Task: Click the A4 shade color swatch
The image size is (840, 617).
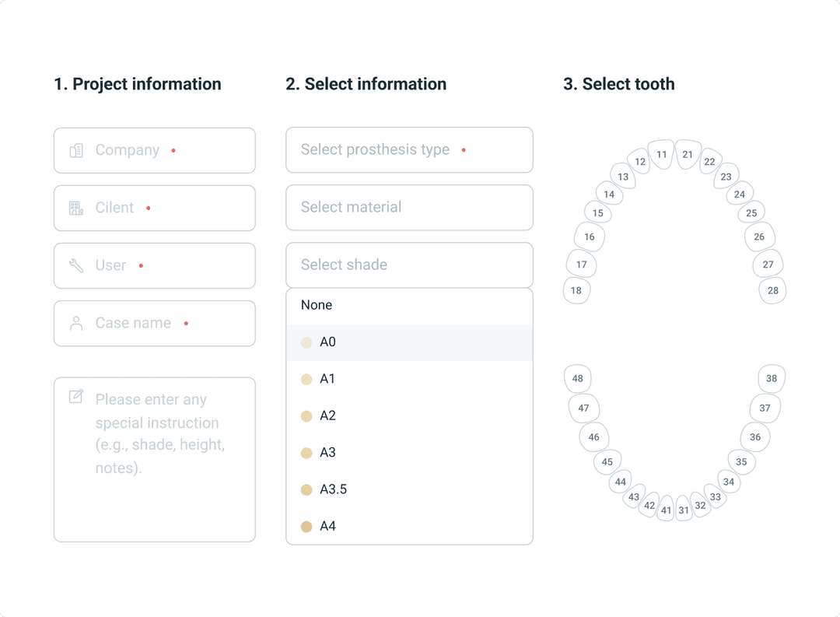Action: click(306, 527)
